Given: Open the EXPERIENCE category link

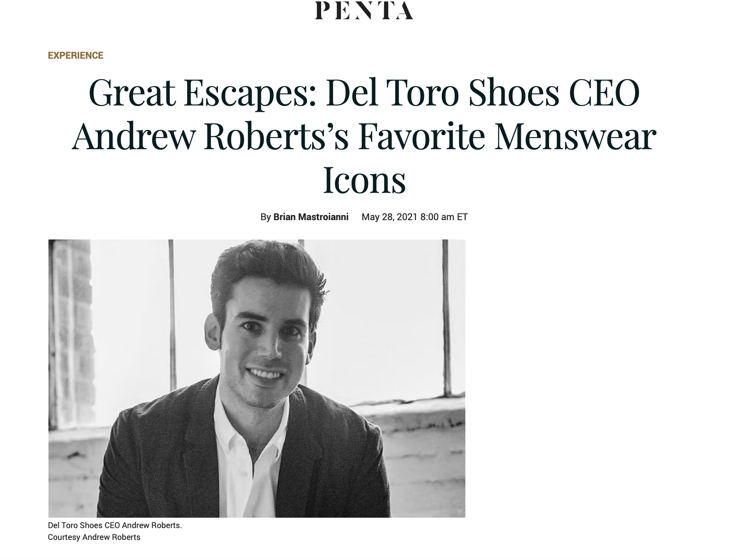Looking at the screenshot, I should 76,56.
